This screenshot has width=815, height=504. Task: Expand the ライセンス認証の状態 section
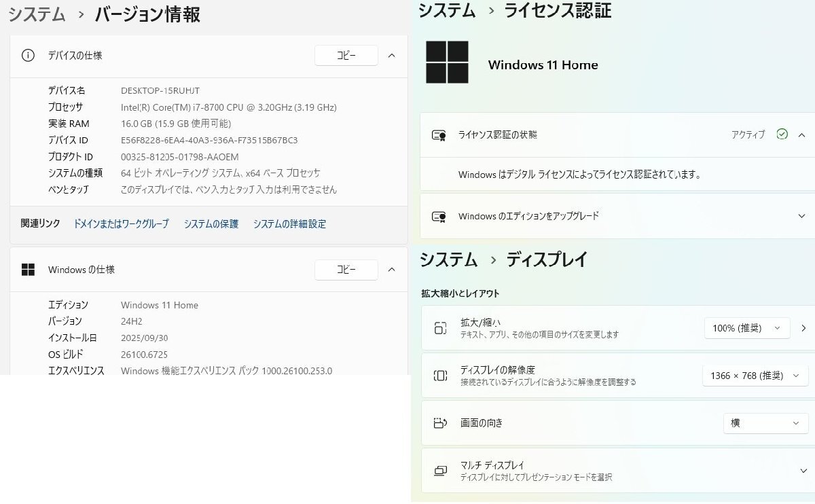point(801,134)
